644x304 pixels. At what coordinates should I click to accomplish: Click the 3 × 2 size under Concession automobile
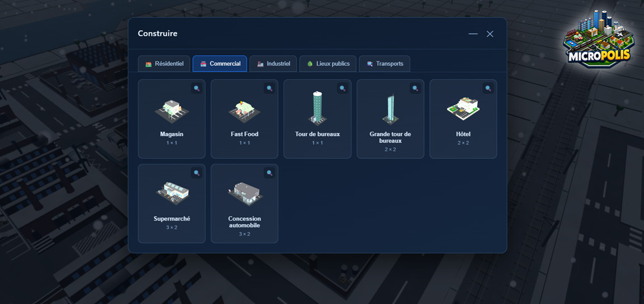245,234
